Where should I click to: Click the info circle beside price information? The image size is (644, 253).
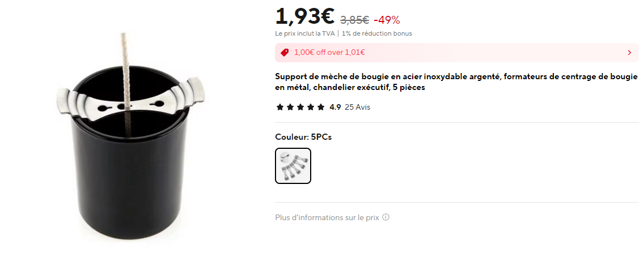point(385,217)
